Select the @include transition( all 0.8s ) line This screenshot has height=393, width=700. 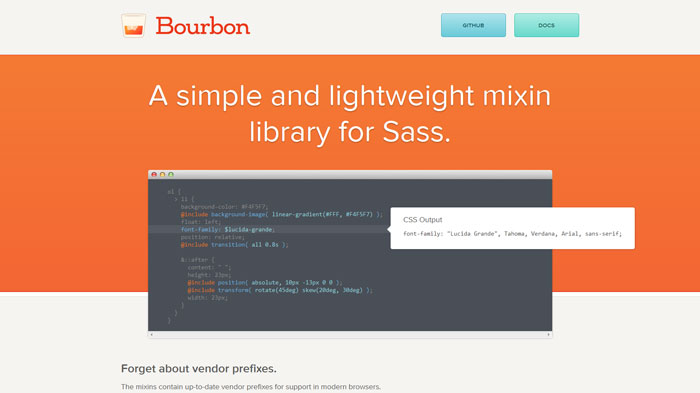click(x=234, y=244)
